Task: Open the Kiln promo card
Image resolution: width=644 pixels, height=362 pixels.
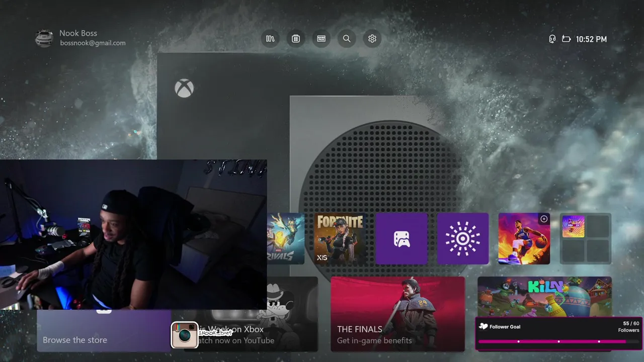Action: (x=544, y=297)
